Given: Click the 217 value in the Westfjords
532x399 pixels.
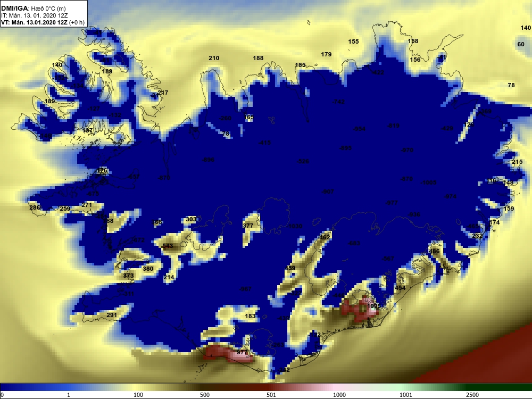Looking at the screenshot, I should click(163, 93).
